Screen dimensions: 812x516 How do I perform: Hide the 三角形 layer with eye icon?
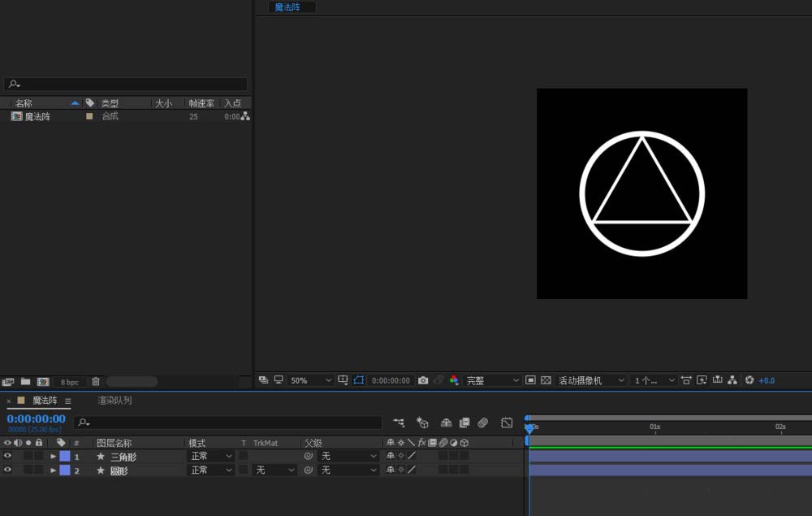click(7, 457)
